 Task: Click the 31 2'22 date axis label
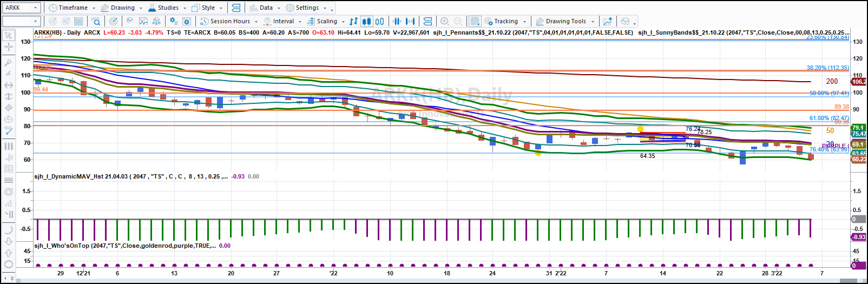coord(556,273)
